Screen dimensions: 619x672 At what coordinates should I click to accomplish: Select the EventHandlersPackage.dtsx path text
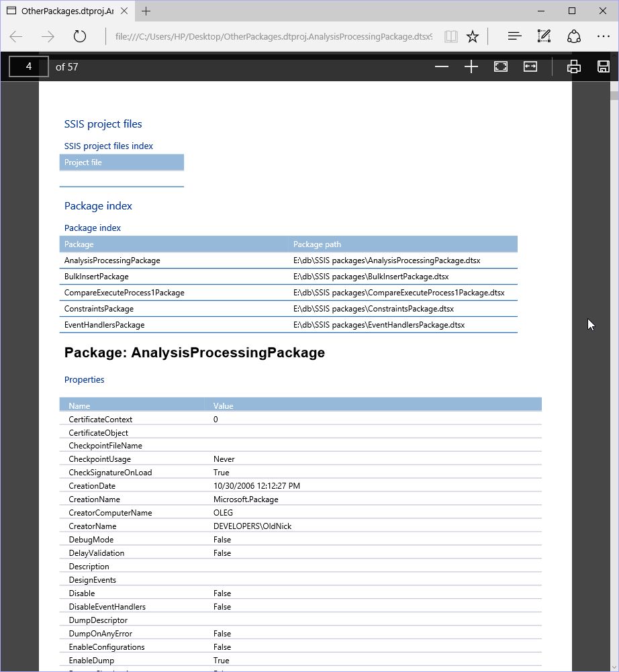(379, 325)
